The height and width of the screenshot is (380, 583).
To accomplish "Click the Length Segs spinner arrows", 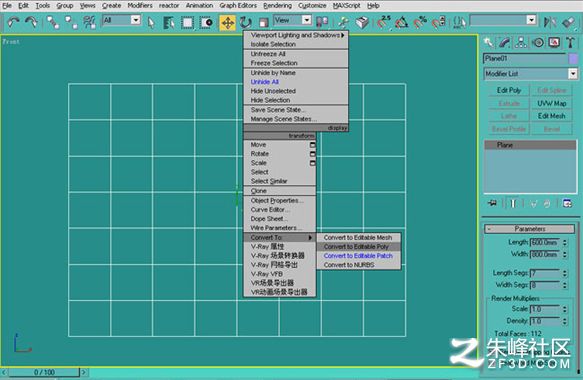I will tap(564, 273).
